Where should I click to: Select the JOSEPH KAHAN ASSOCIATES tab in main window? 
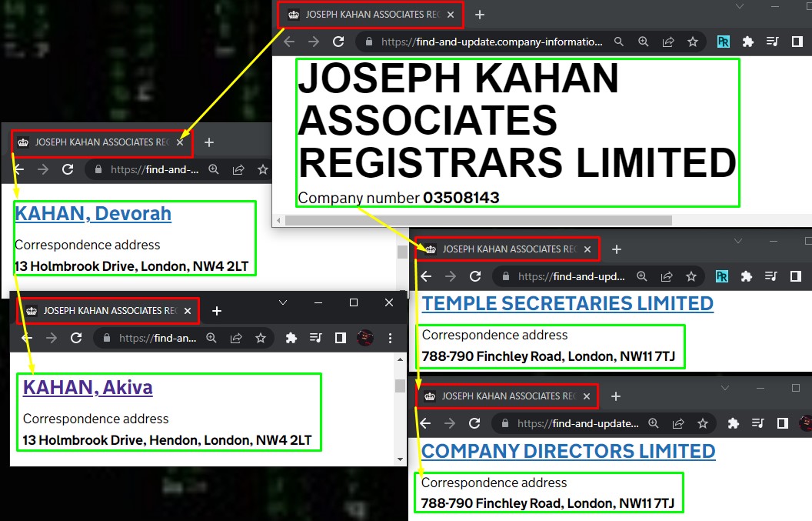point(371,15)
